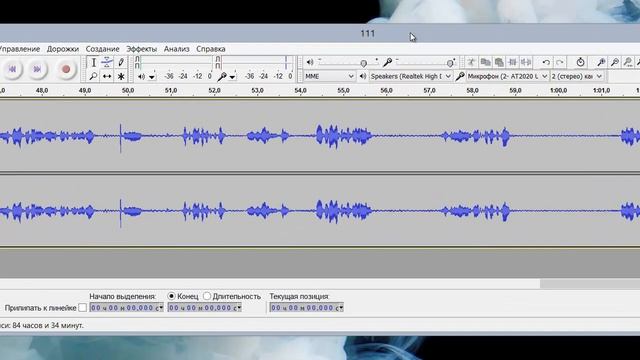
Task: Click the Zoom Out magnifier button
Action: 614,62
